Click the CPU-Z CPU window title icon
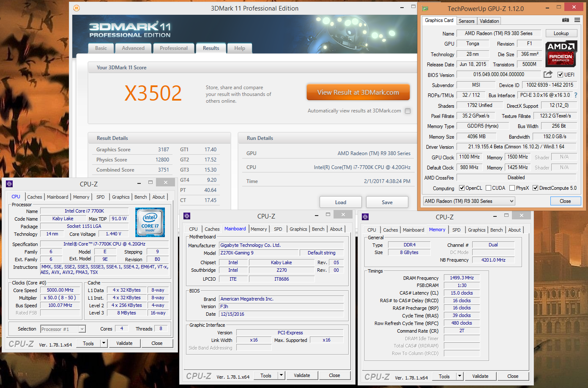The image size is (588, 388). [x=9, y=184]
